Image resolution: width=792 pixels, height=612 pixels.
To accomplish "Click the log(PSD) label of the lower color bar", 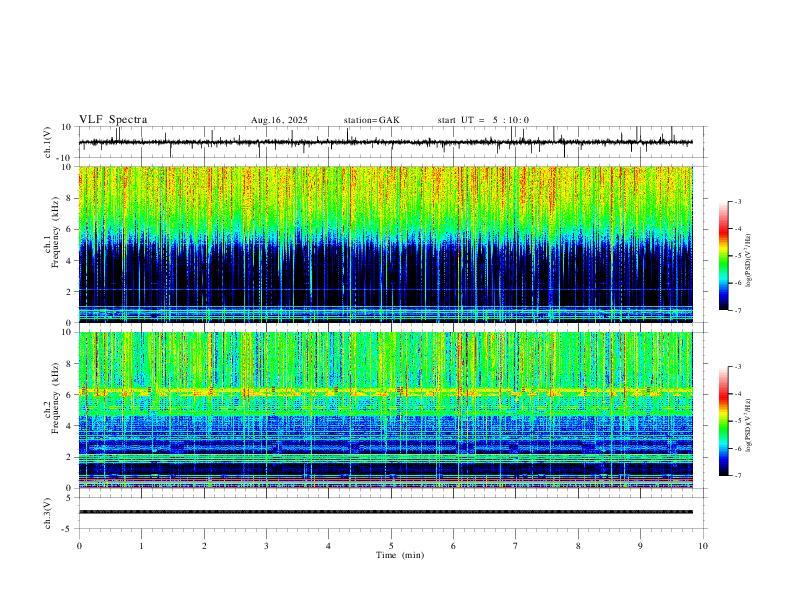I will [748, 426].
